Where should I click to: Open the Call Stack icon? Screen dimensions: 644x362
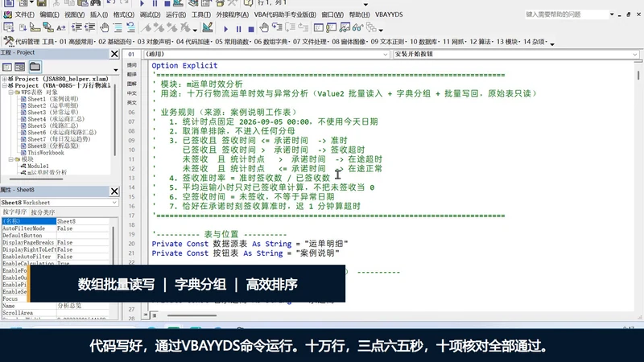tap(371, 27)
